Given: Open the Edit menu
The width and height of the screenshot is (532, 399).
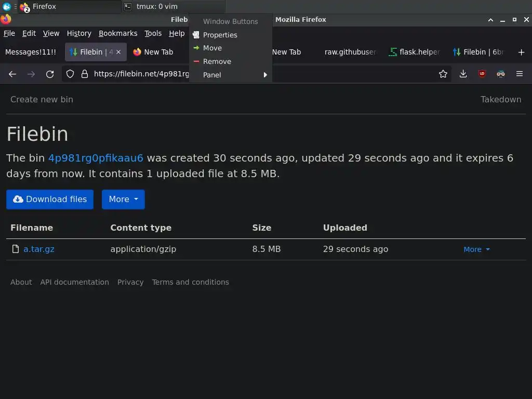Looking at the screenshot, I should (x=29, y=33).
